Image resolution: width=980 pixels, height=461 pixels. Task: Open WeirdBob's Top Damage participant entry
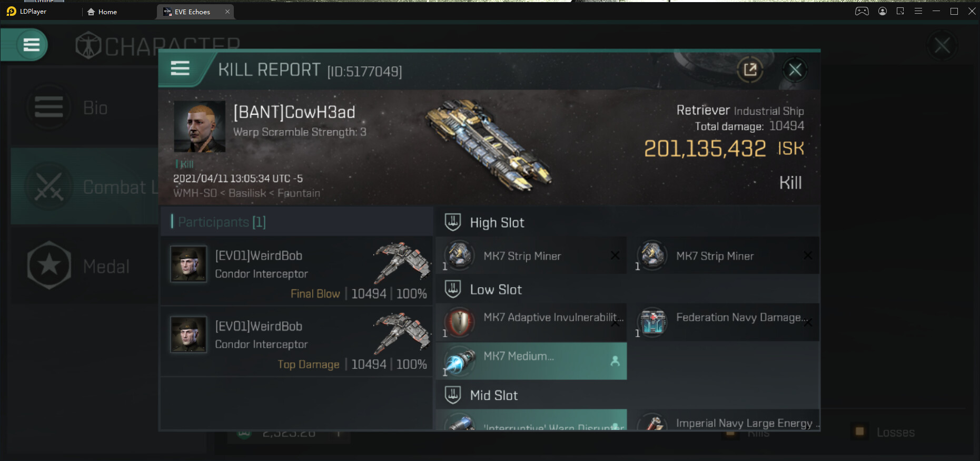296,341
